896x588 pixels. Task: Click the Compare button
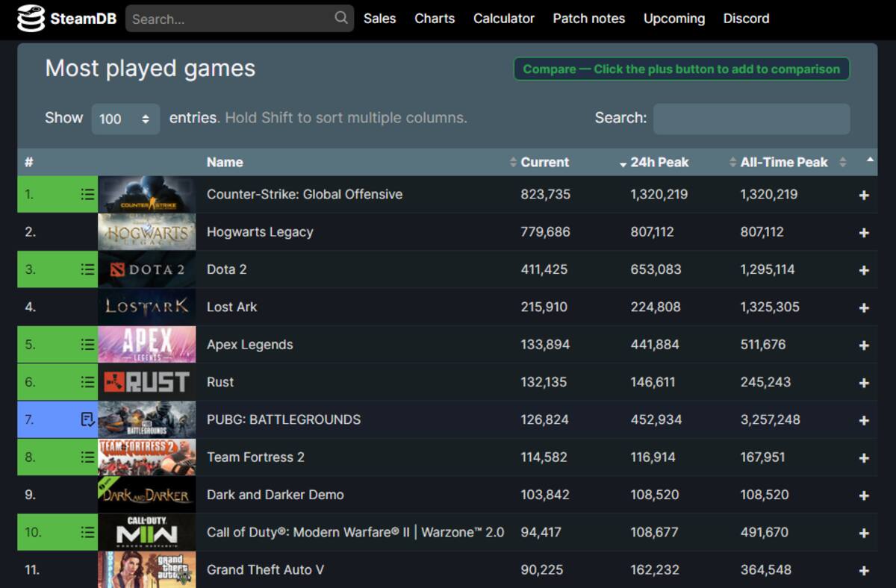click(682, 69)
